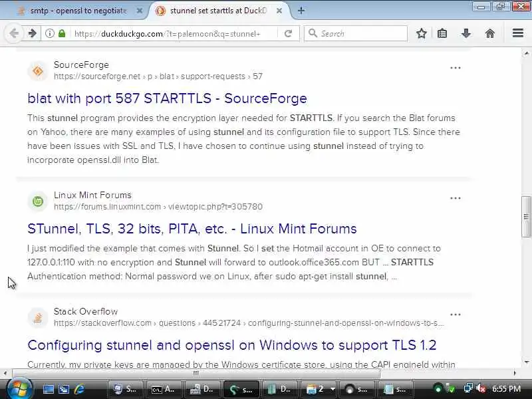
Task: Open 'STunnel, TLS, 32 bits, PITA' Linux Mint result
Action: click(x=192, y=229)
